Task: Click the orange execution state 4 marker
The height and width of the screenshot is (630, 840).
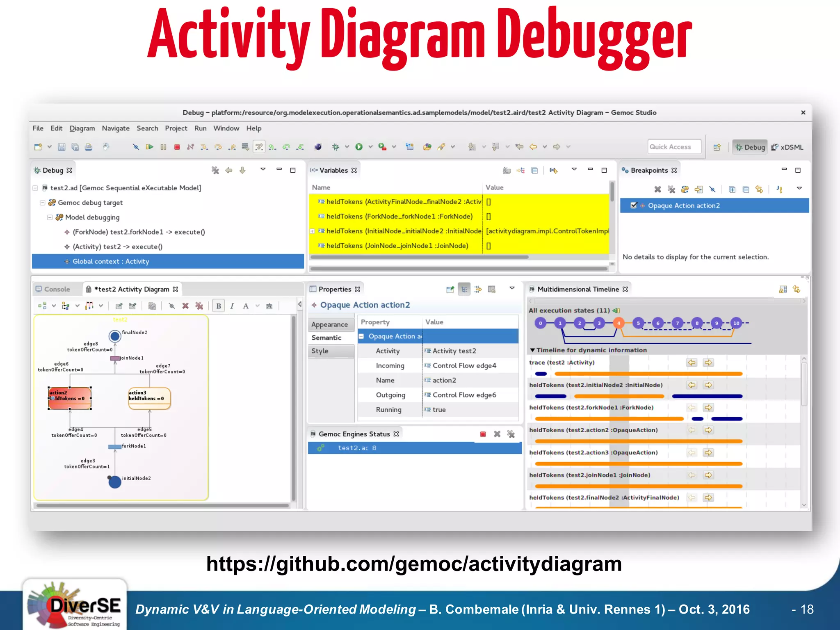Action: point(619,323)
